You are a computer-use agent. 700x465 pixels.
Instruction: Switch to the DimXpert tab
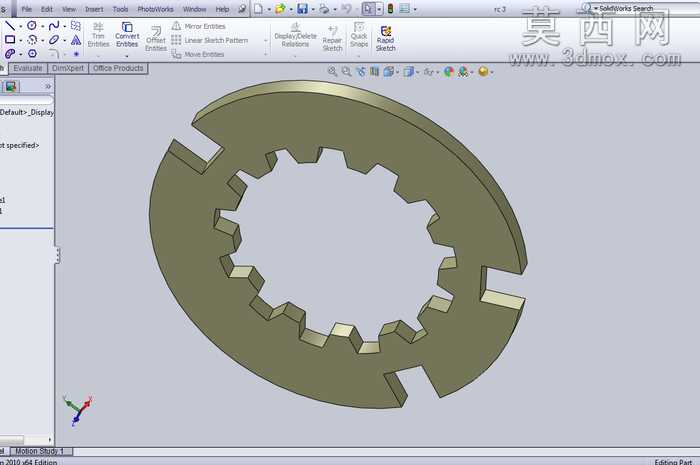[x=68, y=68]
